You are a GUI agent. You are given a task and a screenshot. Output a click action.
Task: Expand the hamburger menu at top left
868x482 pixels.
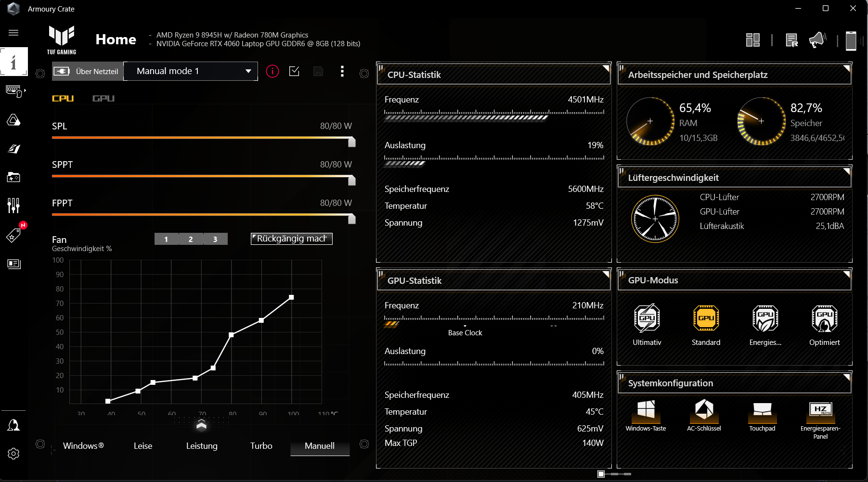(13, 33)
